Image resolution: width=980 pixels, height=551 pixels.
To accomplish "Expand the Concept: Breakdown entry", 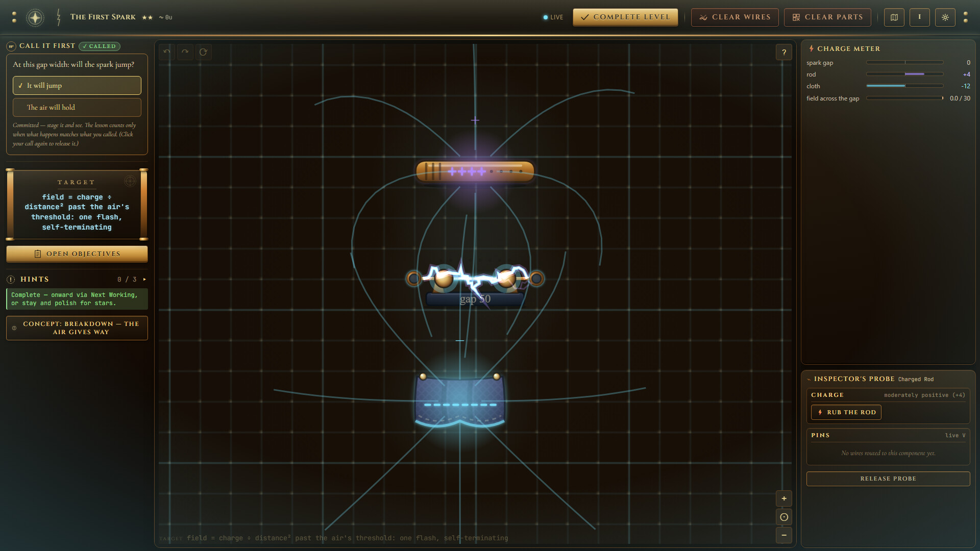I will pyautogui.click(x=77, y=328).
